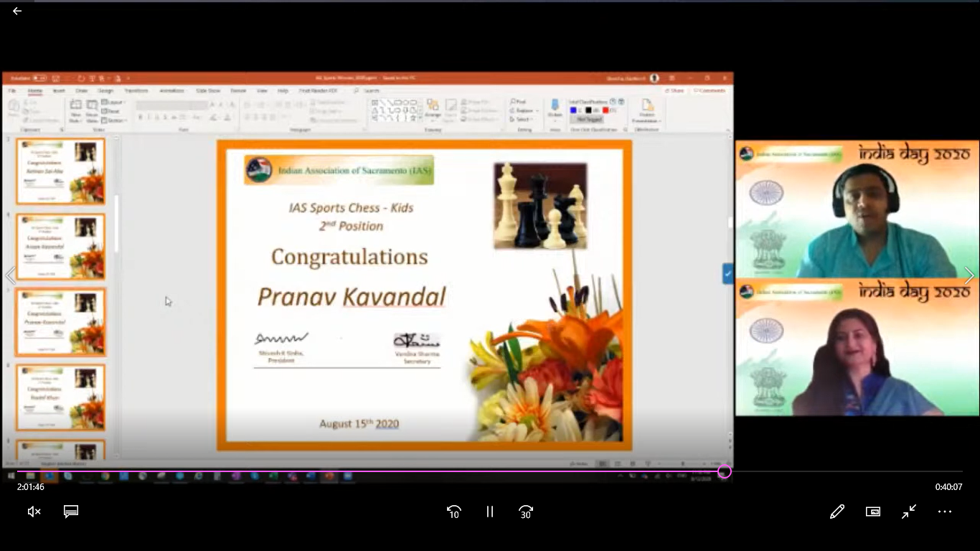The height and width of the screenshot is (551, 980).
Task: Click the top participant video tile
Action: point(857,209)
